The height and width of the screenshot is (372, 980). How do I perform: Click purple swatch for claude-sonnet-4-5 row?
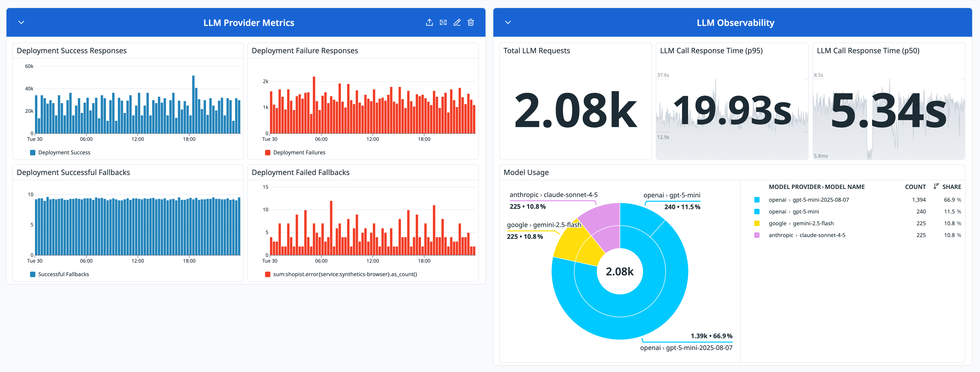[757, 235]
